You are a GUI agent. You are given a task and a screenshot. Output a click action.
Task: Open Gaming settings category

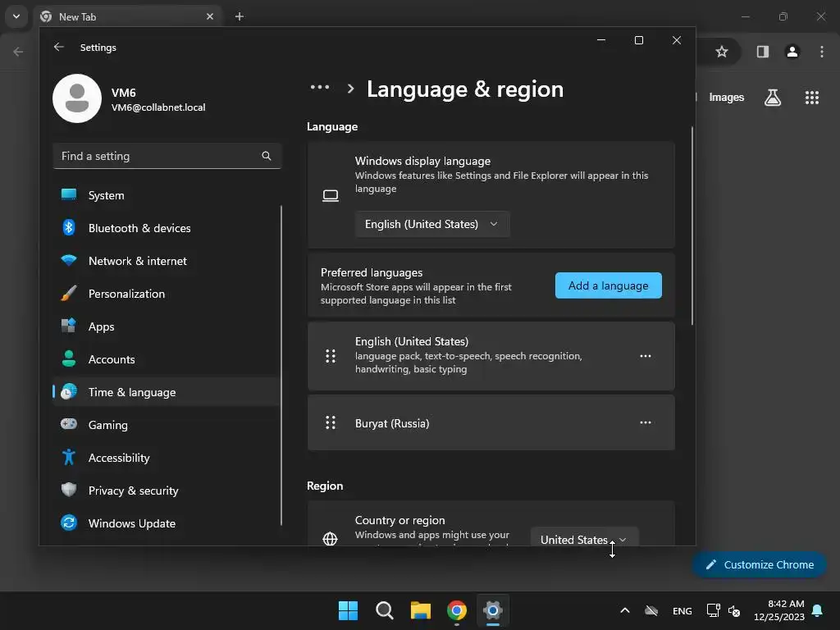[167, 425]
